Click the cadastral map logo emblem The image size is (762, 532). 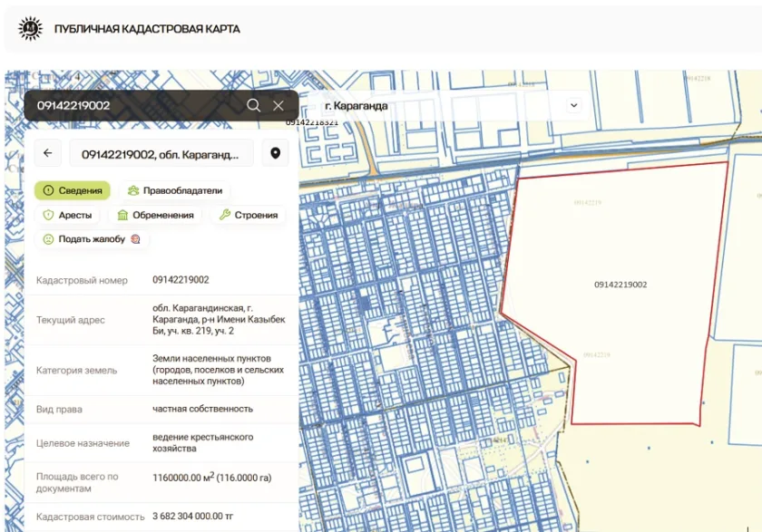coord(31,29)
